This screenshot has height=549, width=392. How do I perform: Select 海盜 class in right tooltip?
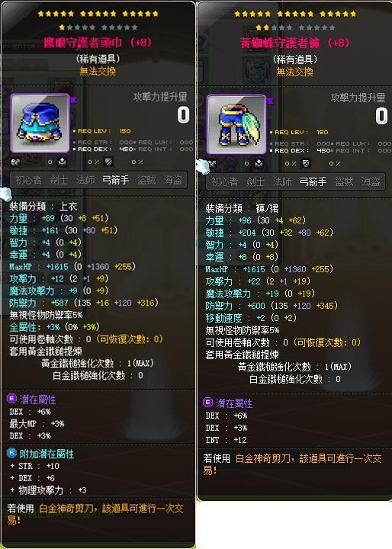click(x=371, y=181)
